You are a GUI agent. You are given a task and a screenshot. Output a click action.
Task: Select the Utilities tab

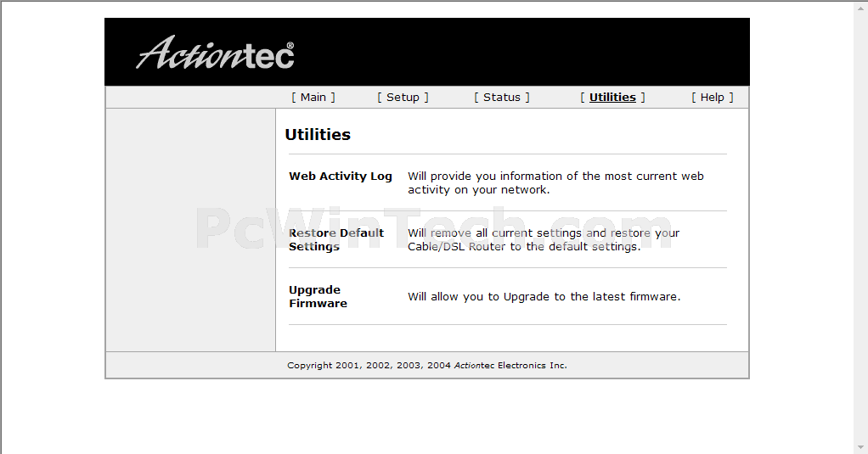tap(612, 98)
